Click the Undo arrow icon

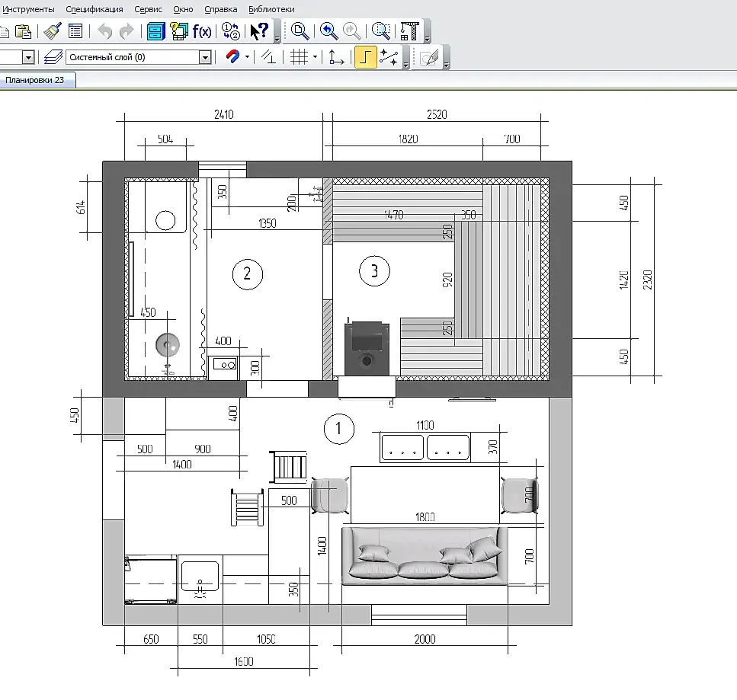[105, 31]
